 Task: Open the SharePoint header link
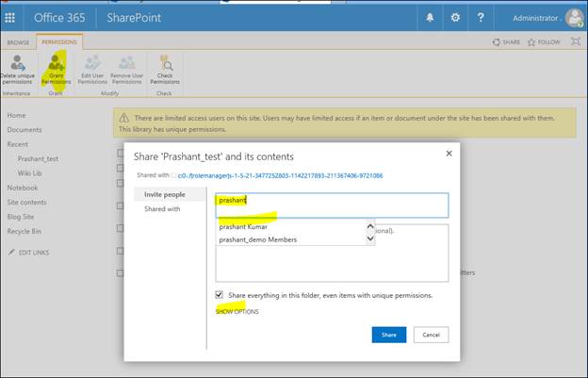coord(134,18)
